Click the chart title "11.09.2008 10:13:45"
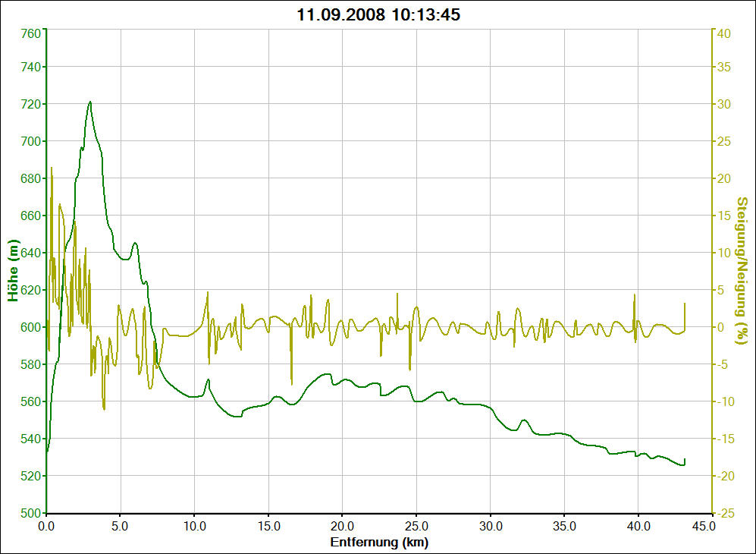The image size is (756, 554). [378, 14]
